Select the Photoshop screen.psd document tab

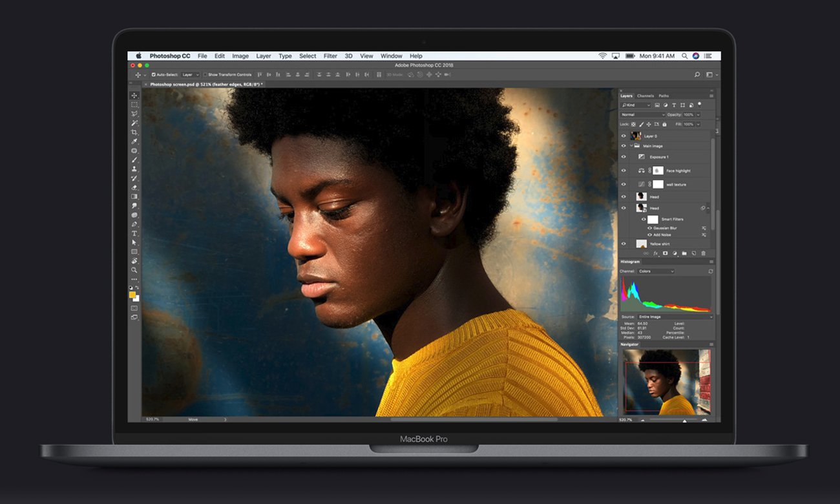click(204, 84)
